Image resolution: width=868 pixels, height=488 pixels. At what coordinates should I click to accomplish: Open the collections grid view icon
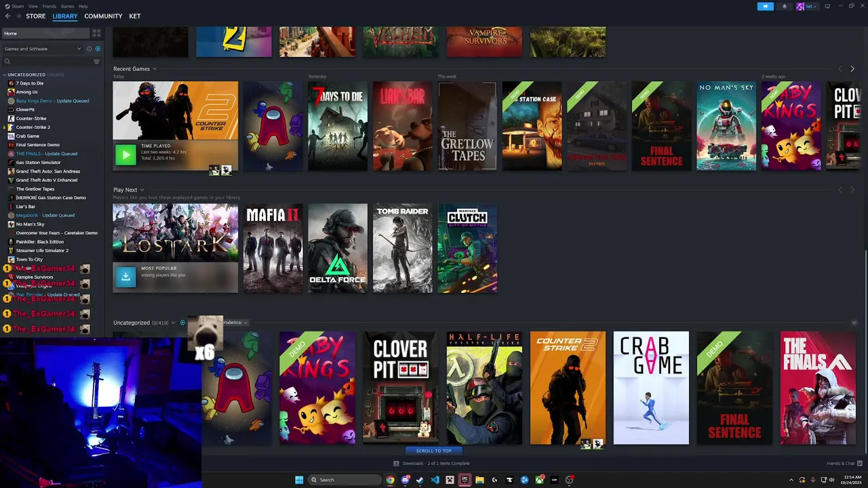[x=96, y=33]
